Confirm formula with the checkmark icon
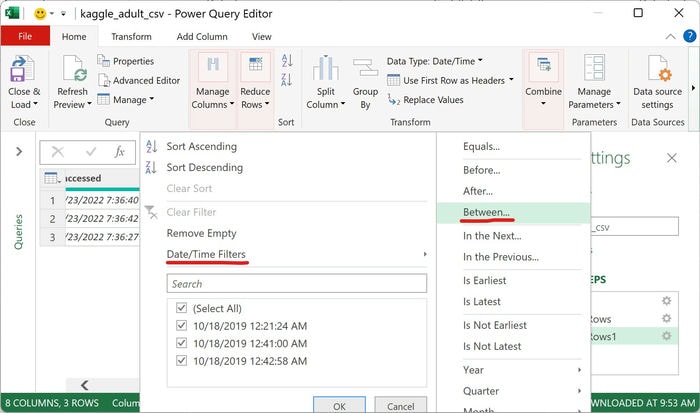The width and height of the screenshot is (700, 413). [x=91, y=152]
